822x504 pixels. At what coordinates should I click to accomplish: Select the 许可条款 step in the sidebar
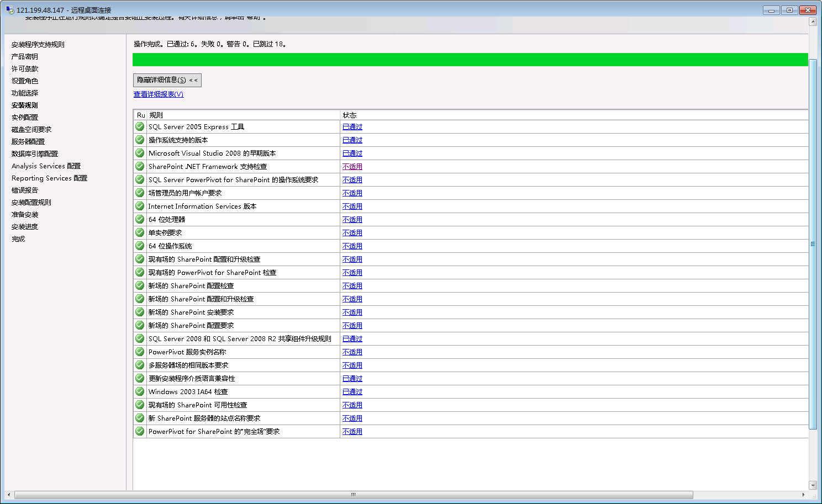coord(25,69)
